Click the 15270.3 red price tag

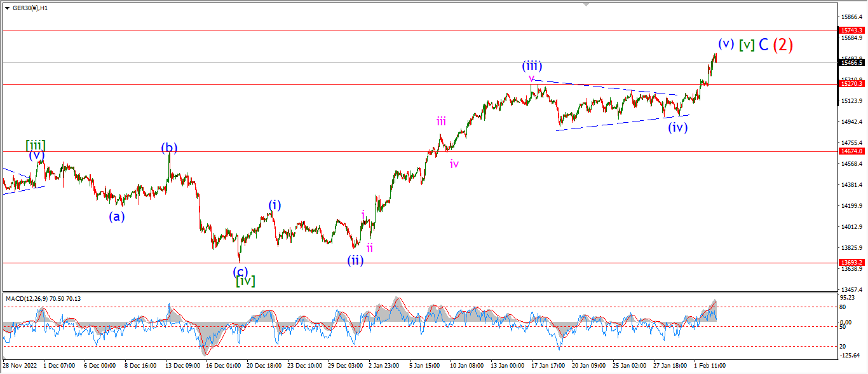pyautogui.click(x=851, y=83)
